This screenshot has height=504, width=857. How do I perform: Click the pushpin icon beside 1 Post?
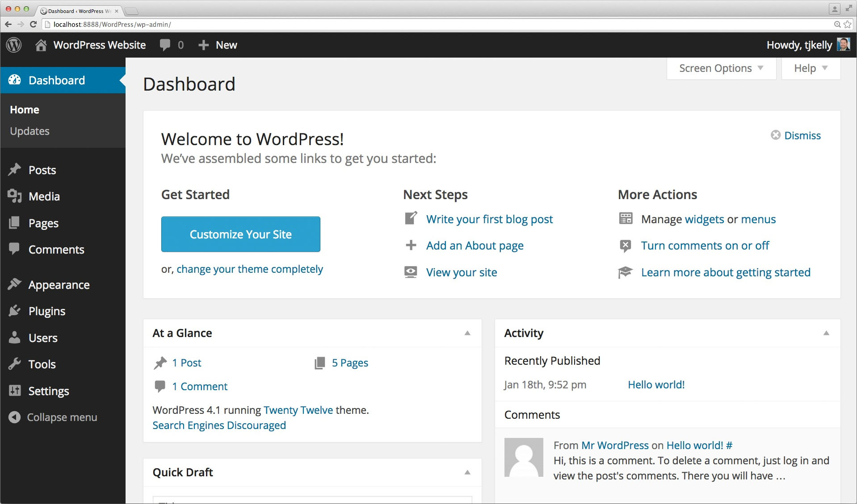160,363
